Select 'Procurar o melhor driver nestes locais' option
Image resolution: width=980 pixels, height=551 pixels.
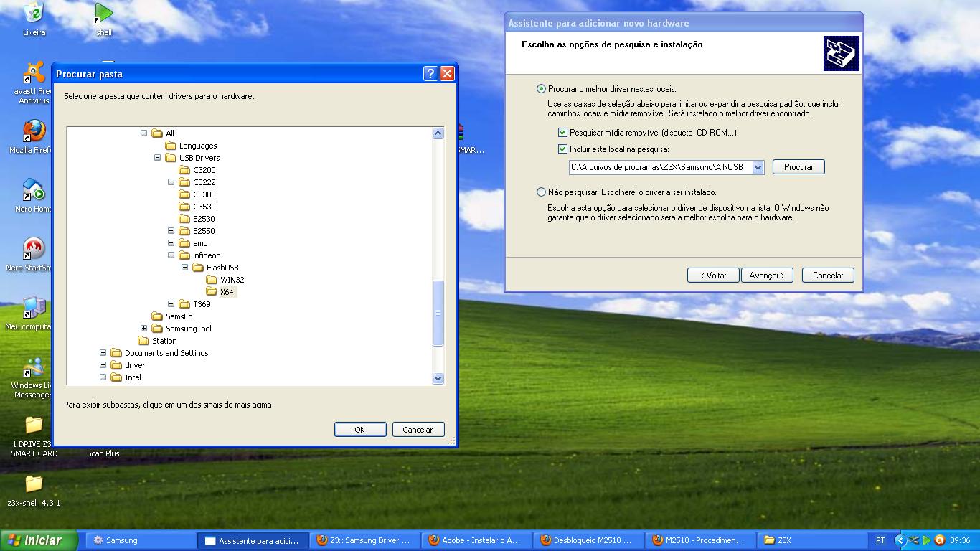(541, 89)
